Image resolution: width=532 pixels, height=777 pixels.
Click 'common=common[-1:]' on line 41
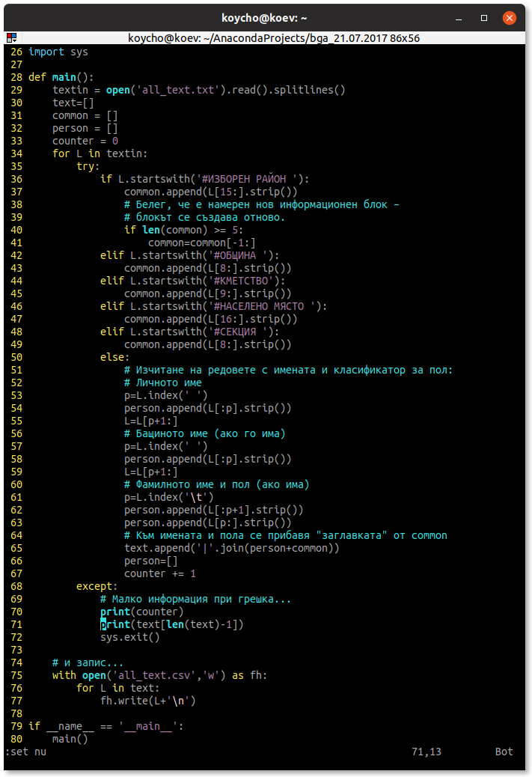[x=202, y=243]
